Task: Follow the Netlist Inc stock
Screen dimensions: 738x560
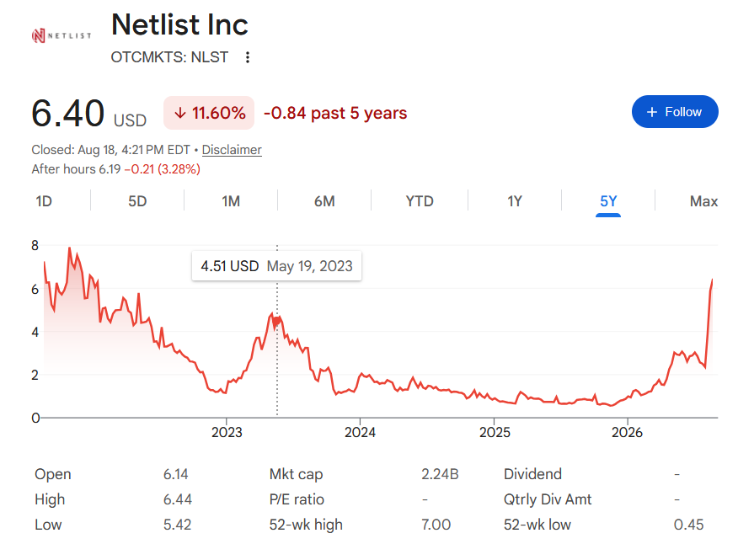Action: click(675, 111)
